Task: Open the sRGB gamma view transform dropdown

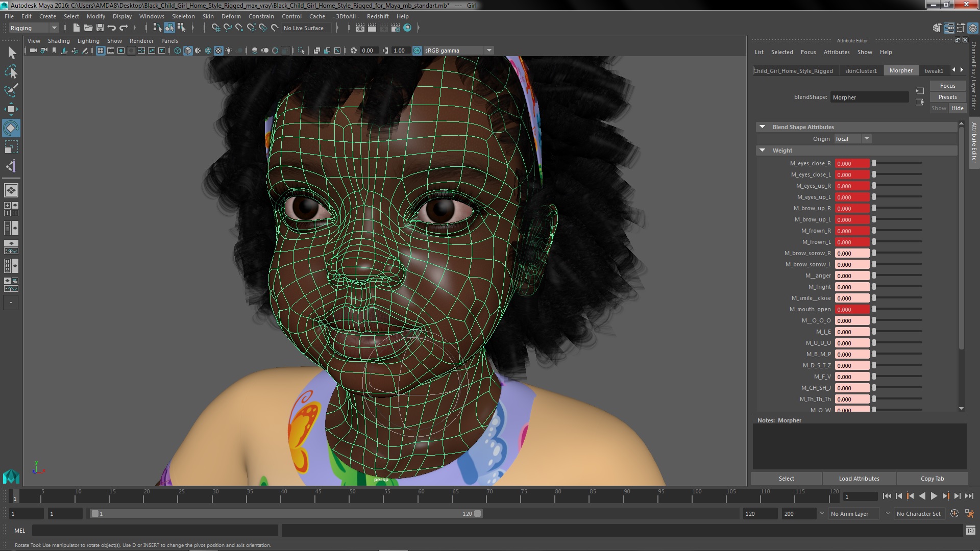Action: click(458, 51)
